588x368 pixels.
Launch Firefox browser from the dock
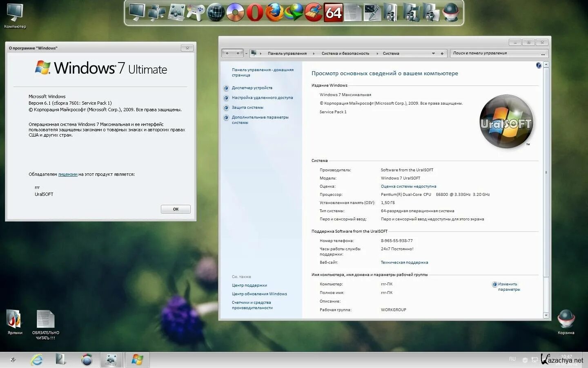[x=274, y=12]
